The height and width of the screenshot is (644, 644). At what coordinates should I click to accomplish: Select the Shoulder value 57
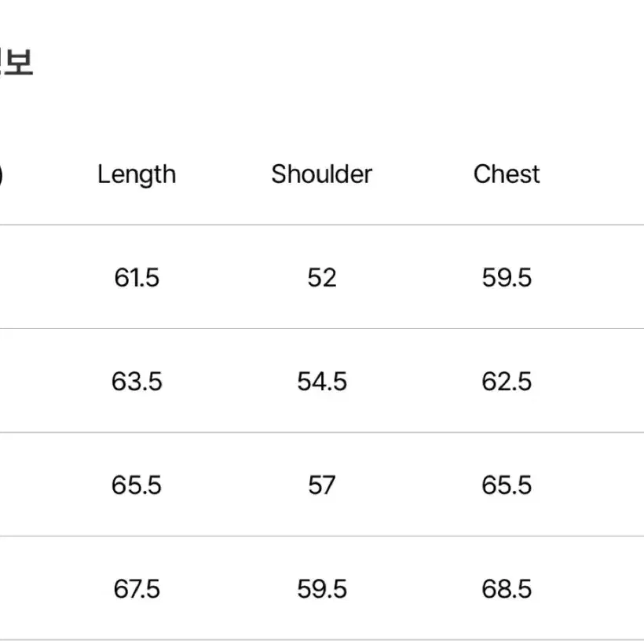click(x=321, y=485)
